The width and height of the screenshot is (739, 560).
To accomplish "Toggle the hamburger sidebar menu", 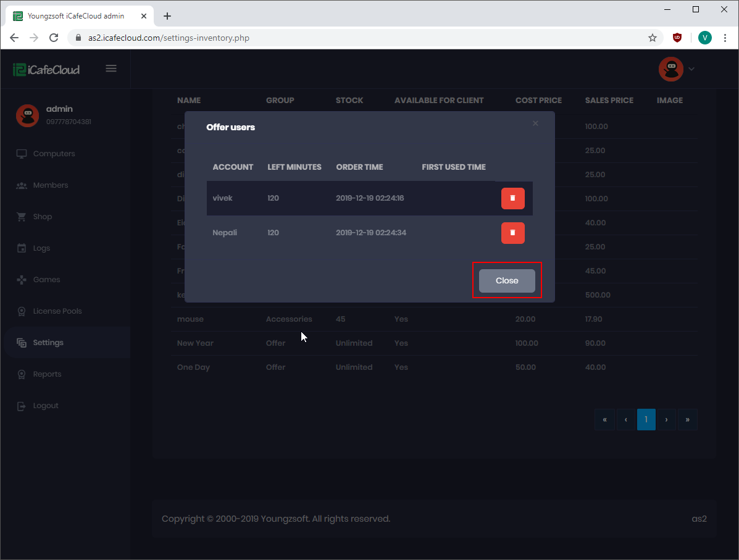I will 111,69.
